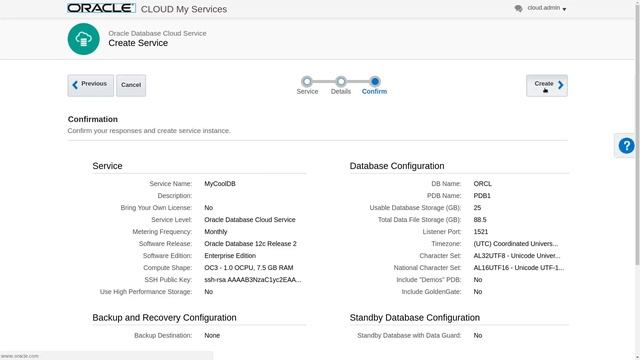Click the CLOUD My Services title link
The image size is (640, 360).
pos(184,9)
